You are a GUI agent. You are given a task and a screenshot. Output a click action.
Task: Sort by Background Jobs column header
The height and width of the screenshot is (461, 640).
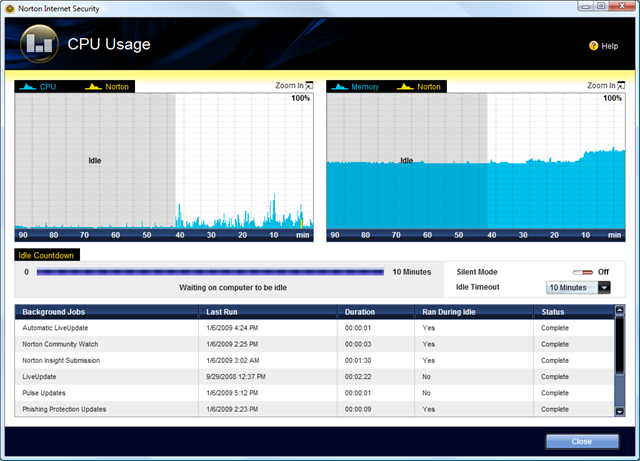point(107,312)
